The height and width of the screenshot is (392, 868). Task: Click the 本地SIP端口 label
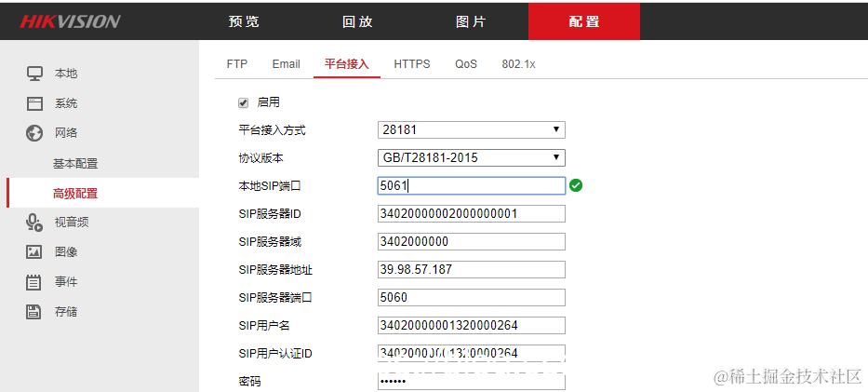click(x=270, y=186)
